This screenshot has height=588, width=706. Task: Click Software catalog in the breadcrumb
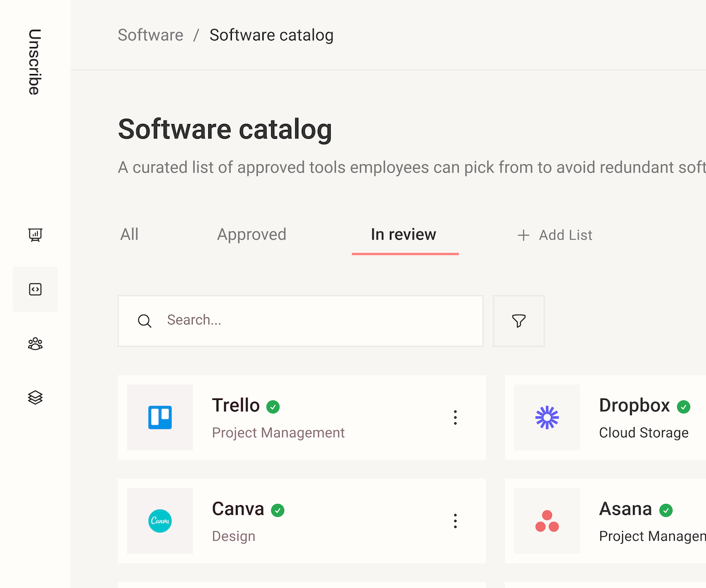pos(272,35)
